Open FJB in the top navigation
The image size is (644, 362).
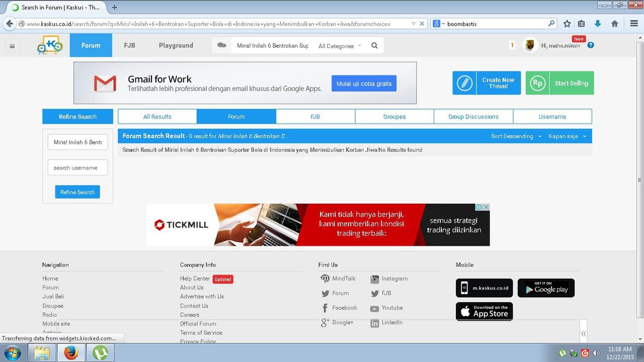pos(129,45)
